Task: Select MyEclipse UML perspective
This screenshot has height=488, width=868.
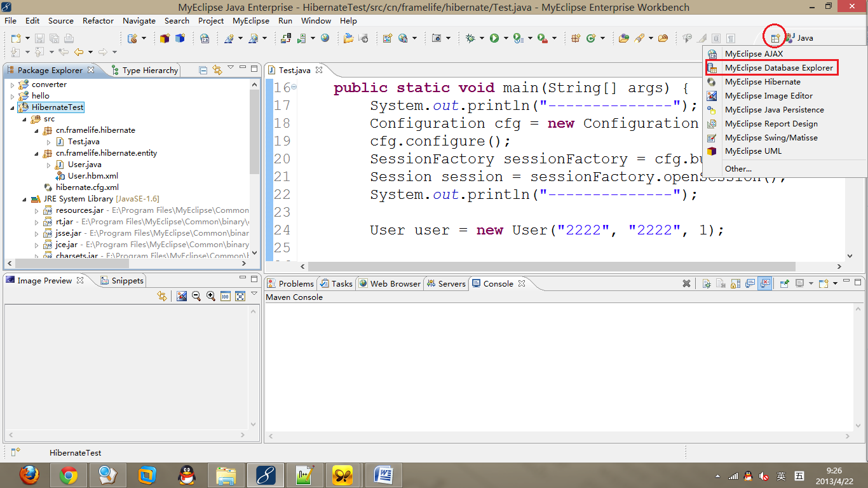Action: click(753, 151)
